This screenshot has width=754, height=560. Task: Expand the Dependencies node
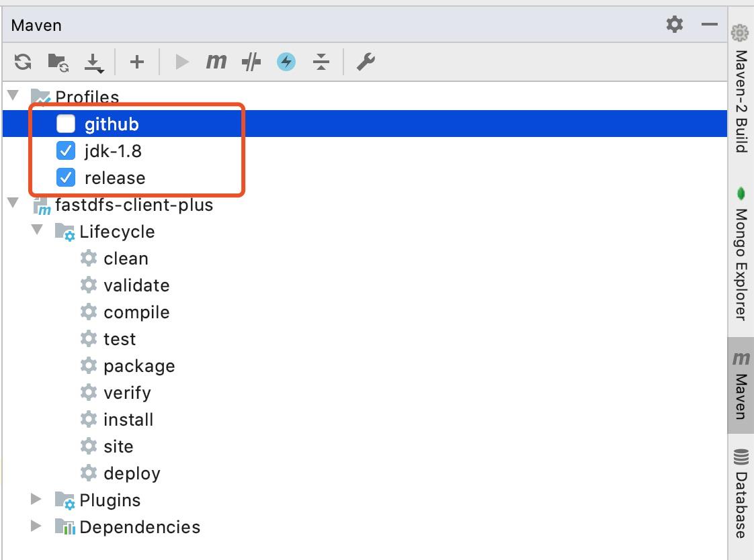(36, 526)
